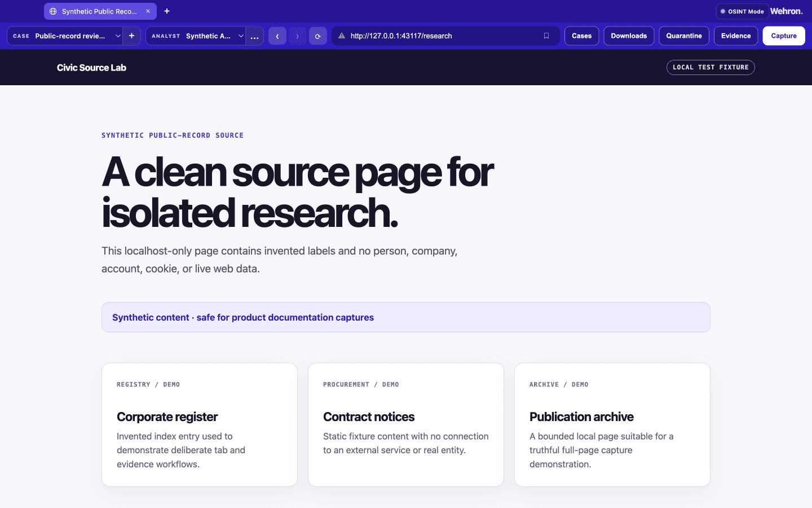
Task: Click the Capture button
Action: (784, 36)
